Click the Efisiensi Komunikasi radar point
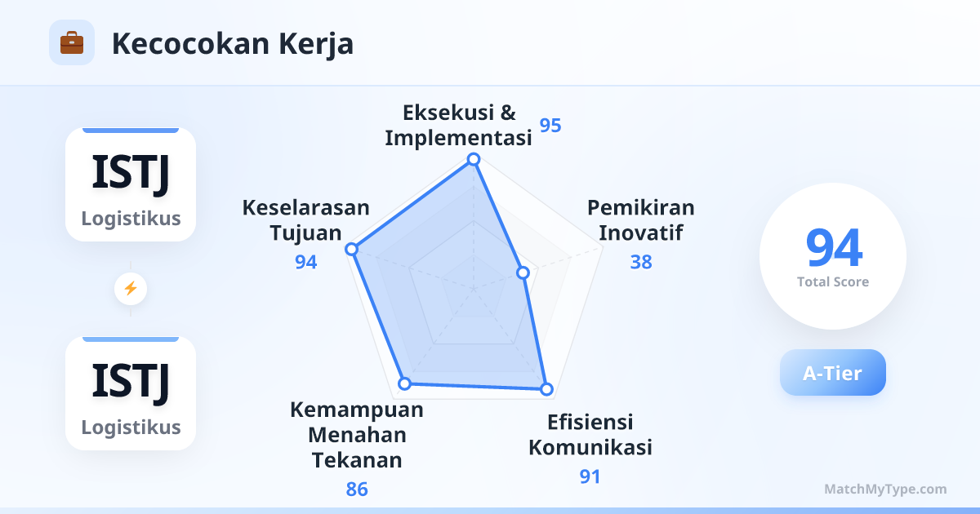Viewport: 980px width, 514px height. tap(547, 390)
